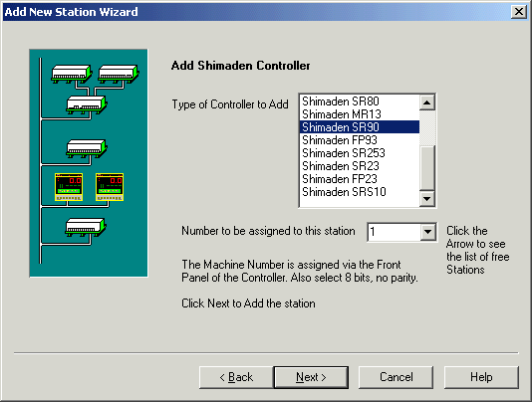Image resolution: width=532 pixels, height=402 pixels.
Task: Click the list scrollbar down arrow
Action: 427,199
